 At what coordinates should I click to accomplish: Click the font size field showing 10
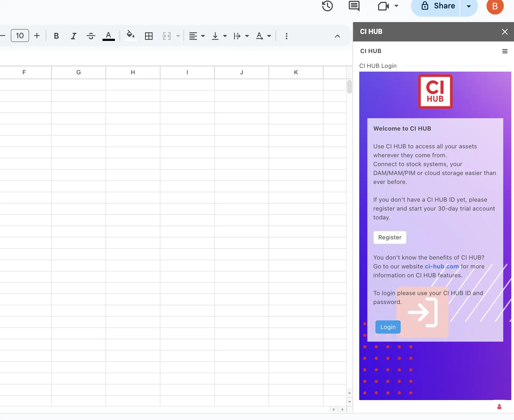click(20, 36)
